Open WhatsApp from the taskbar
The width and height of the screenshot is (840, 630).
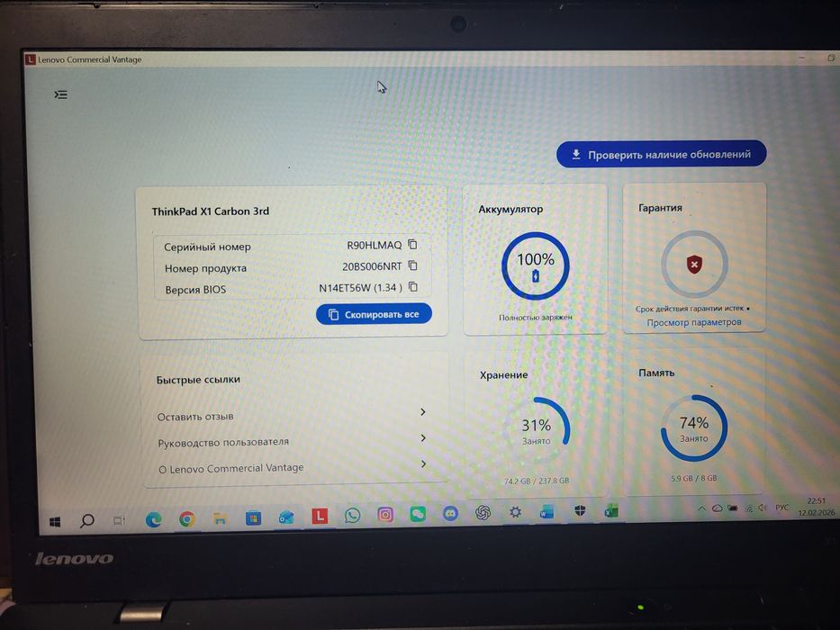[353, 516]
